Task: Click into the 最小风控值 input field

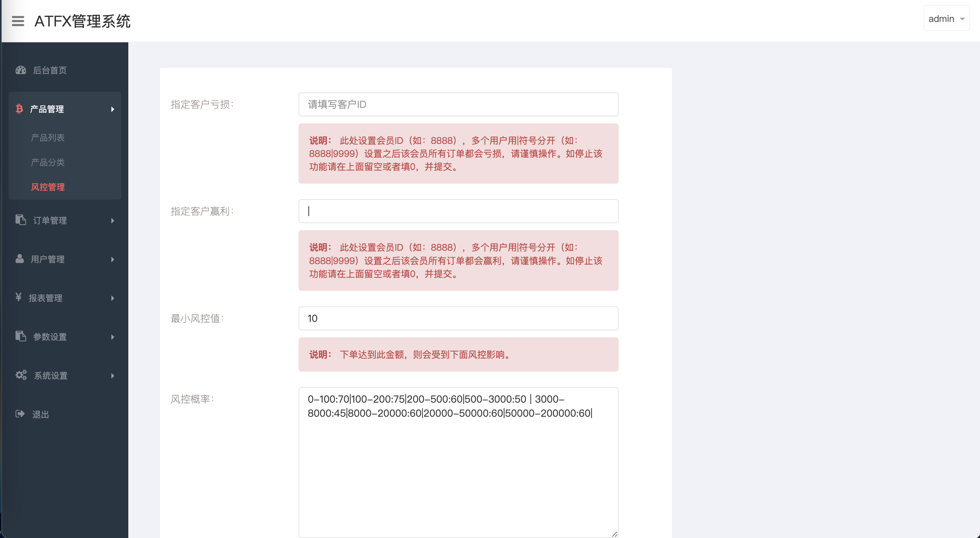Action: (458, 318)
